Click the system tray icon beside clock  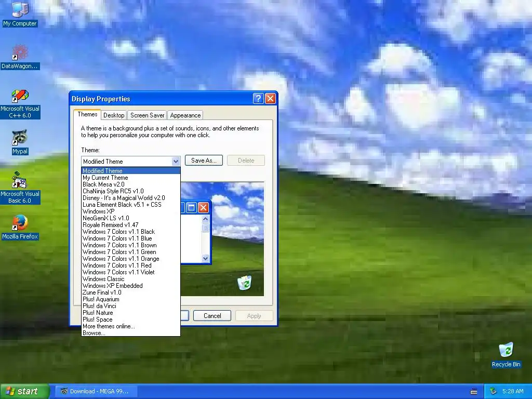pyautogui.click(x=494, y=391)
